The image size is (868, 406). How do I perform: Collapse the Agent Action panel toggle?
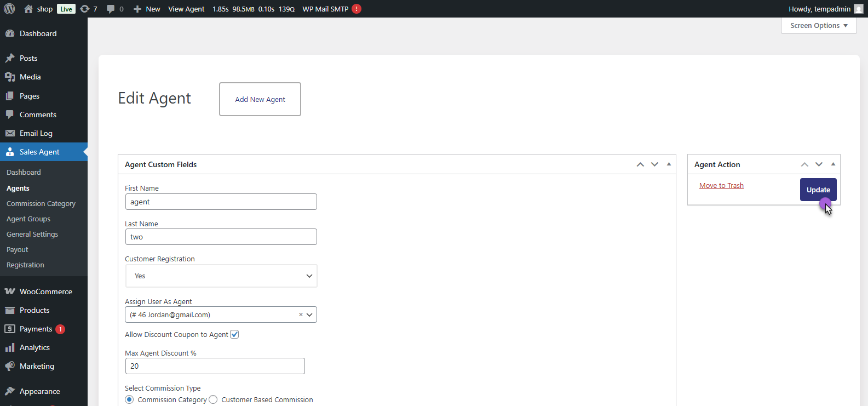[833, 164]
